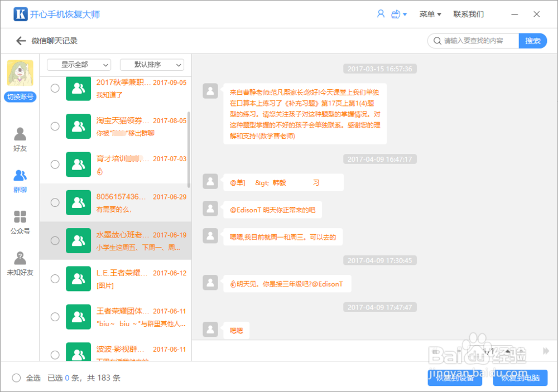
Task: Click group icon of 育才培训 chat
Action: tap(78, 164)
